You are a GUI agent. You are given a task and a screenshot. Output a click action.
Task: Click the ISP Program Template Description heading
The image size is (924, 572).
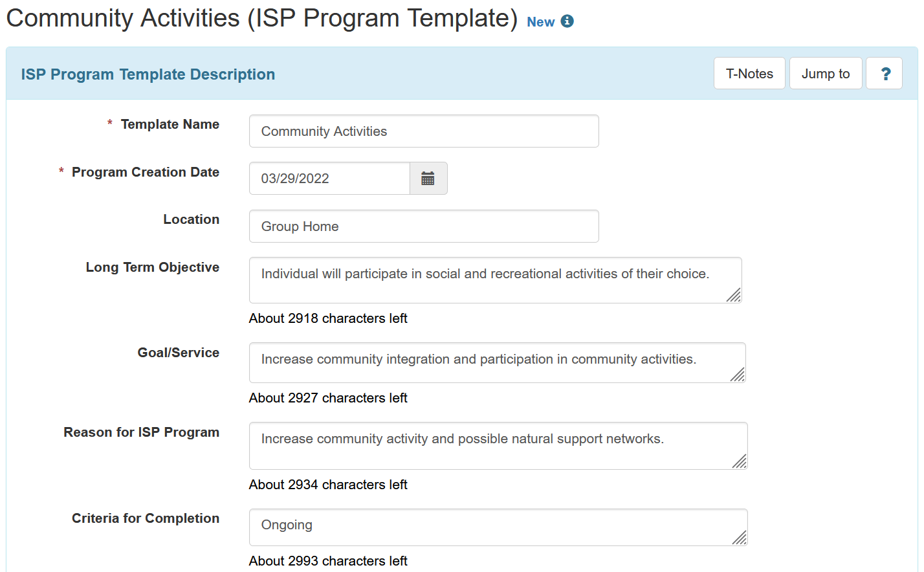pos(148,74)
